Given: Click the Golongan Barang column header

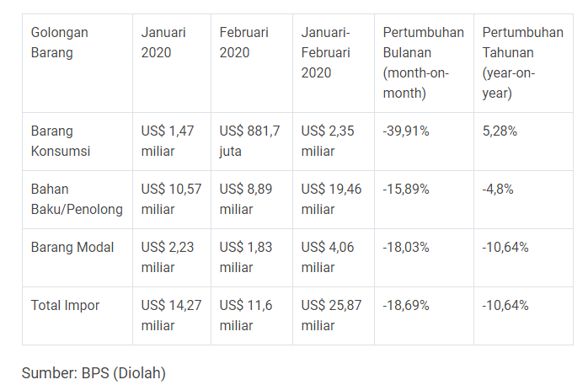Looking at the screenshot, I should (x=78, y=63).
